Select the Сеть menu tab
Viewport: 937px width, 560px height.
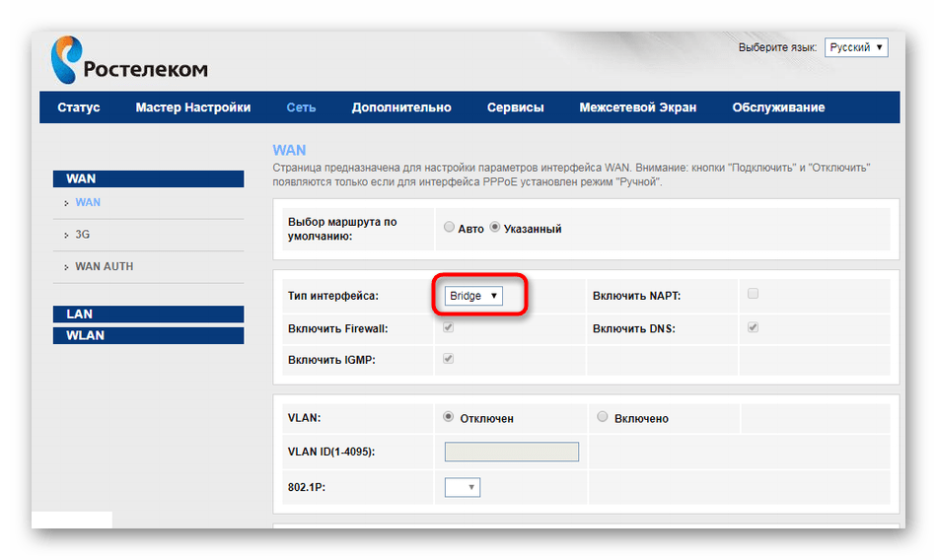click(x=301, y=107)
